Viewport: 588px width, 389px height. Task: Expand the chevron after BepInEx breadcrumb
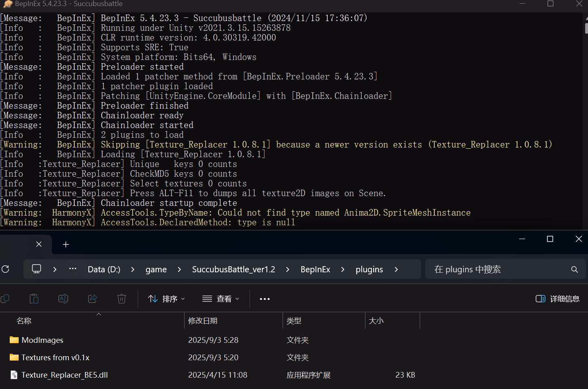coord(343,269)
